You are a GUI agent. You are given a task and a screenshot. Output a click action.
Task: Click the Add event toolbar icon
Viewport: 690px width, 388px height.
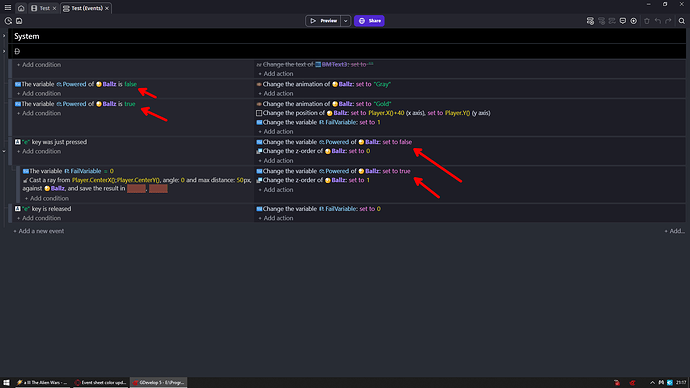point(590,21)
